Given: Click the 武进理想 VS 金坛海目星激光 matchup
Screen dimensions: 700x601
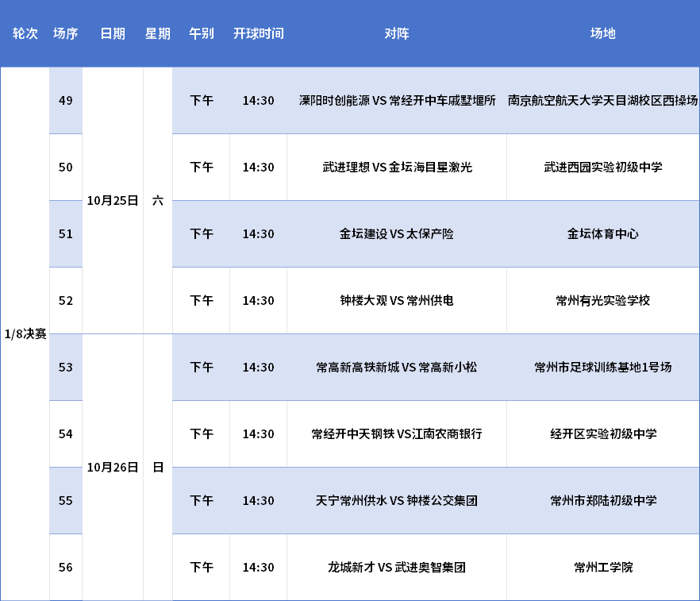Looking at the screenshot, I should point(395,168).
